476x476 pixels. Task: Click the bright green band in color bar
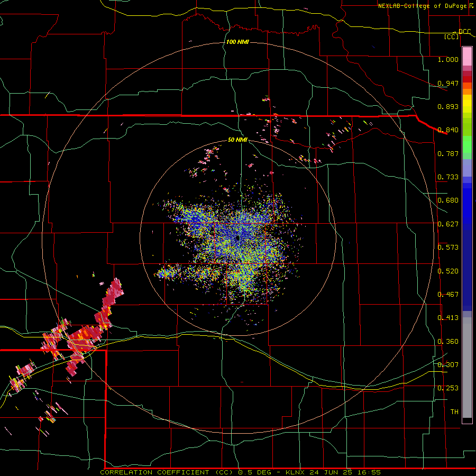pyautogui.click(x=467, y=144)
